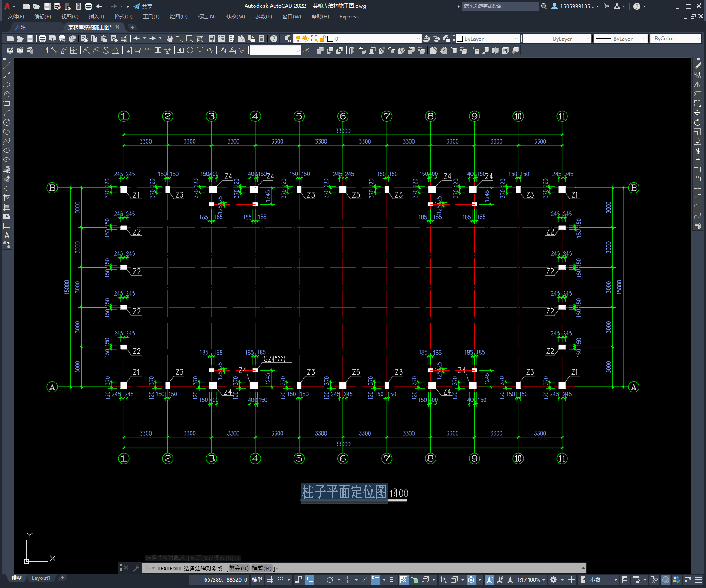This screenshot has height=588, width=706.
Task: Open the 绘图(D) menu
Action: (179, 17)
